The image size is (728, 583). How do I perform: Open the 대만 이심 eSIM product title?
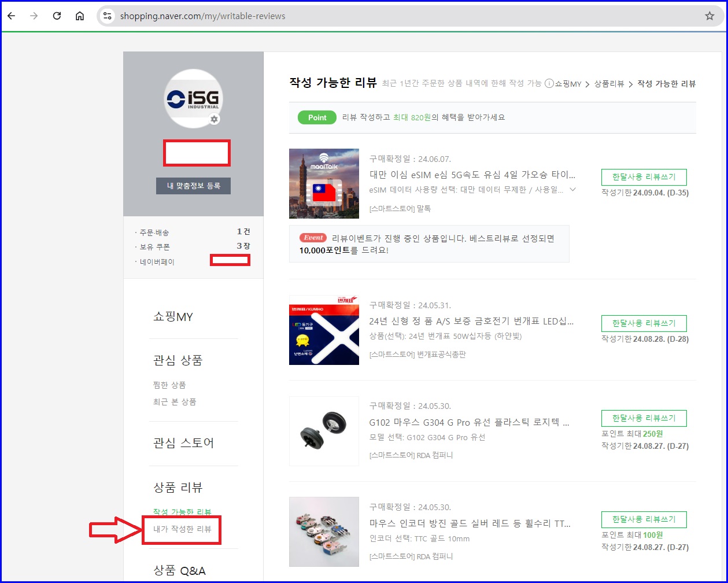[x=472, y=174]
